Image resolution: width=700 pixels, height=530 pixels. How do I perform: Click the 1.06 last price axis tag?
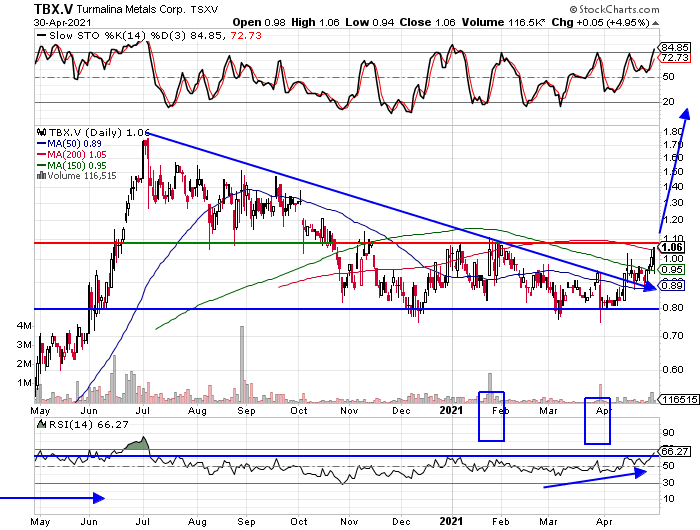coord(672,247)
